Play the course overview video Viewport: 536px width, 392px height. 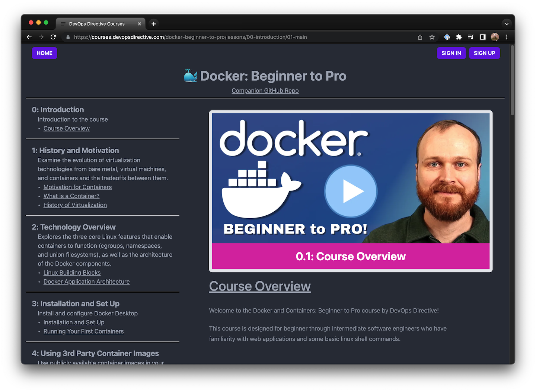tap(351, 191)
